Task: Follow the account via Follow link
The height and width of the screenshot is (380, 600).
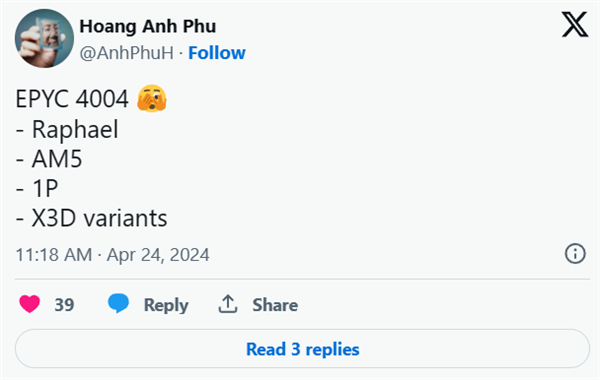Action: [217, 53]
